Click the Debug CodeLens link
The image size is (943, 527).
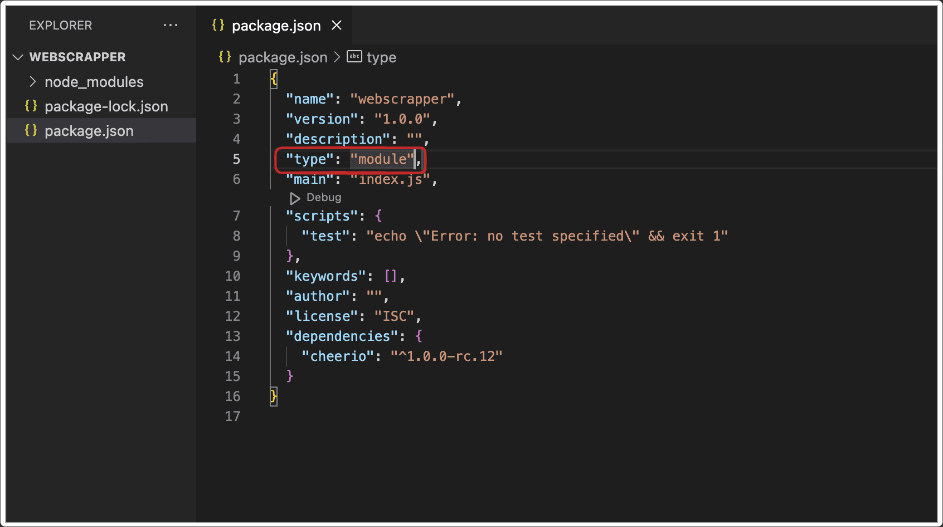point(324,197)
